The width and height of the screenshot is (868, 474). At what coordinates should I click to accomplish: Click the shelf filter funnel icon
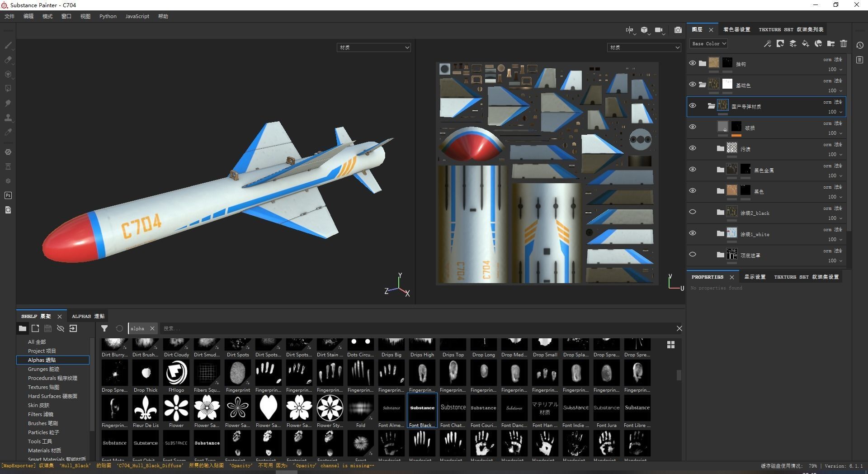click(x=104, y=328)
